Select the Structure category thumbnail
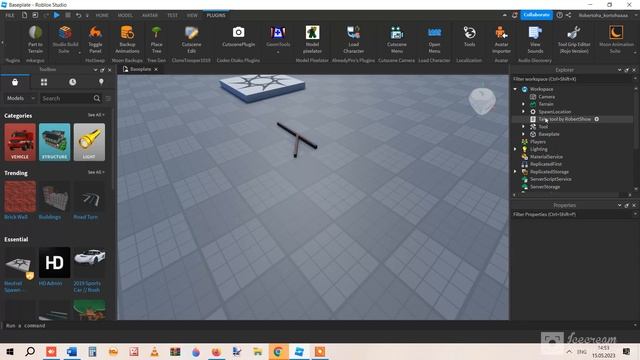 tap(55, 142)
